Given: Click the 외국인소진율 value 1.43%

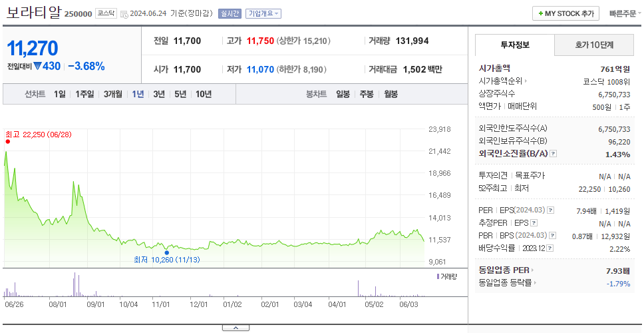Looking at the screenshot, I should pyautogui.click(x=617, y=155).
